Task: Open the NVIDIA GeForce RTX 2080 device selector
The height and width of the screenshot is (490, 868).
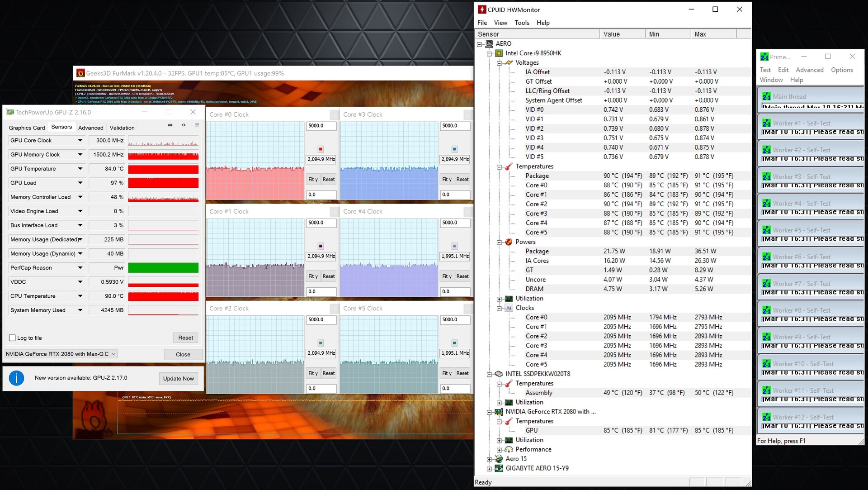Action: (x=61, y=354)
